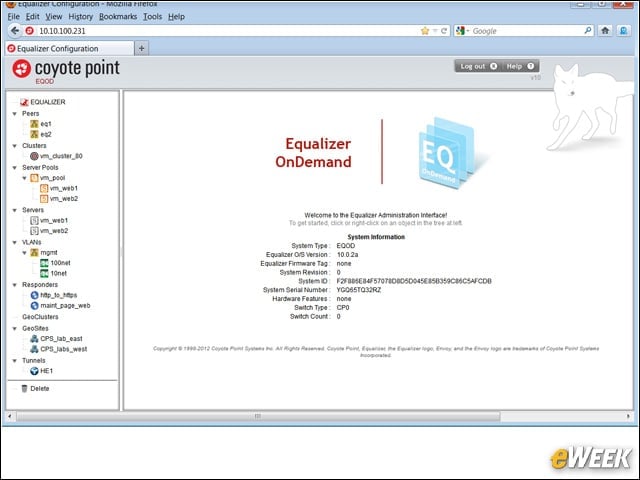Click the search magnifier icon
Viewport: 640px width, 480px height.
(588, 31)
